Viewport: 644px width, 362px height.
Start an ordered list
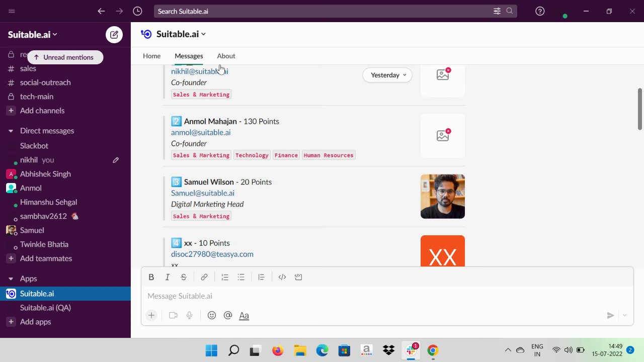tap(225, 277)
